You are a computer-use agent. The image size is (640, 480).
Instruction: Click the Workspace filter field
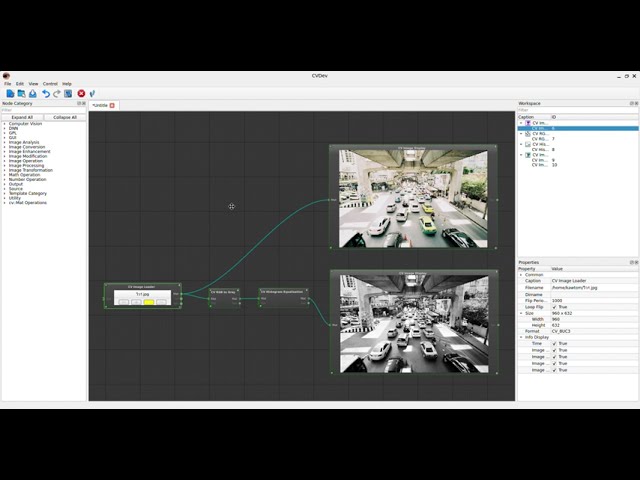click(578, 110)
